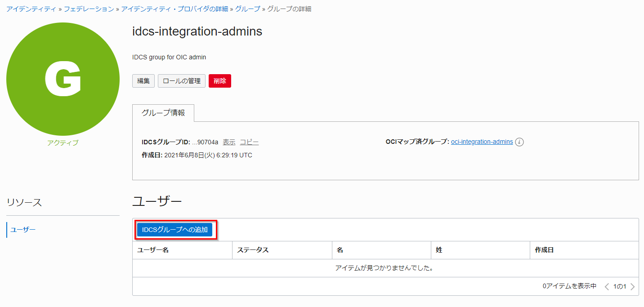644x307 pixels.
Task: Navigate to フェデレーション breadcrumb
Action: tap(89, 9)
